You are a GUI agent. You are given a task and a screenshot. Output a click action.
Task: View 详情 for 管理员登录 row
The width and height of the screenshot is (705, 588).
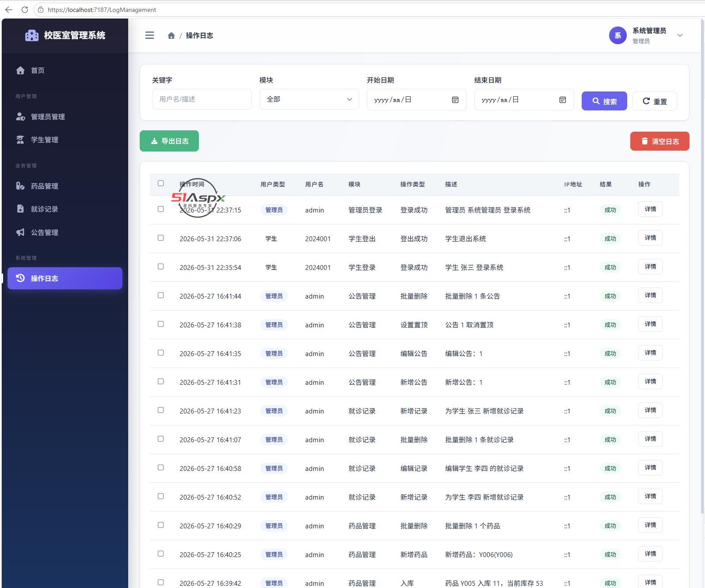click(x=650, y=209)
